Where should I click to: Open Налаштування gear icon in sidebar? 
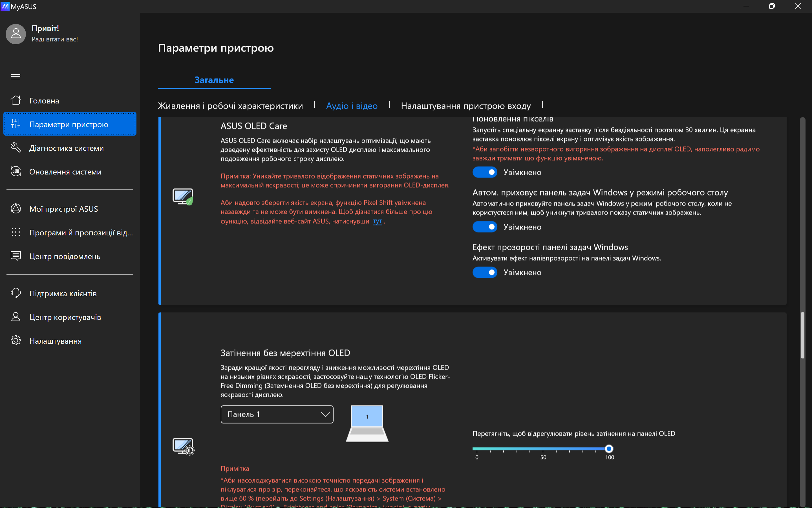coord(16,341)
